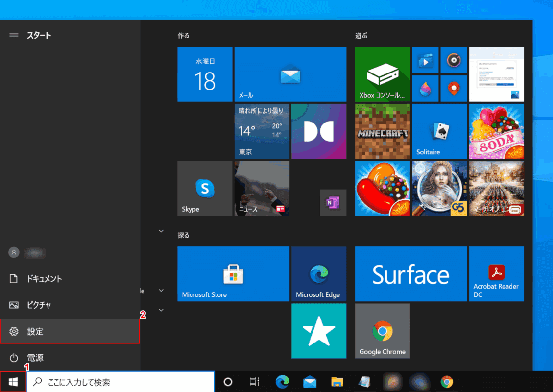Open Pictures from Start sidebar
The height and width of the screenshot is (392, 553).
point(70,305)
